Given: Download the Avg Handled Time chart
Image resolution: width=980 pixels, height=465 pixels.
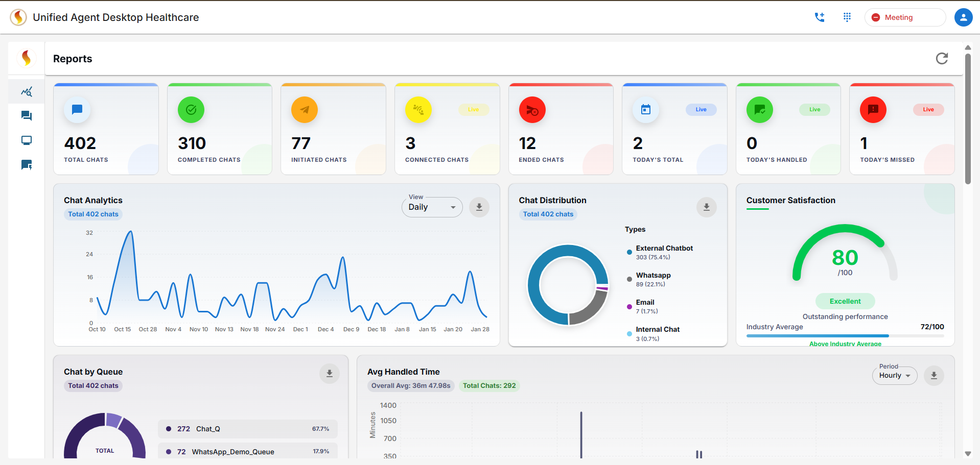Looking at the screenshot, I should [934, 376].
